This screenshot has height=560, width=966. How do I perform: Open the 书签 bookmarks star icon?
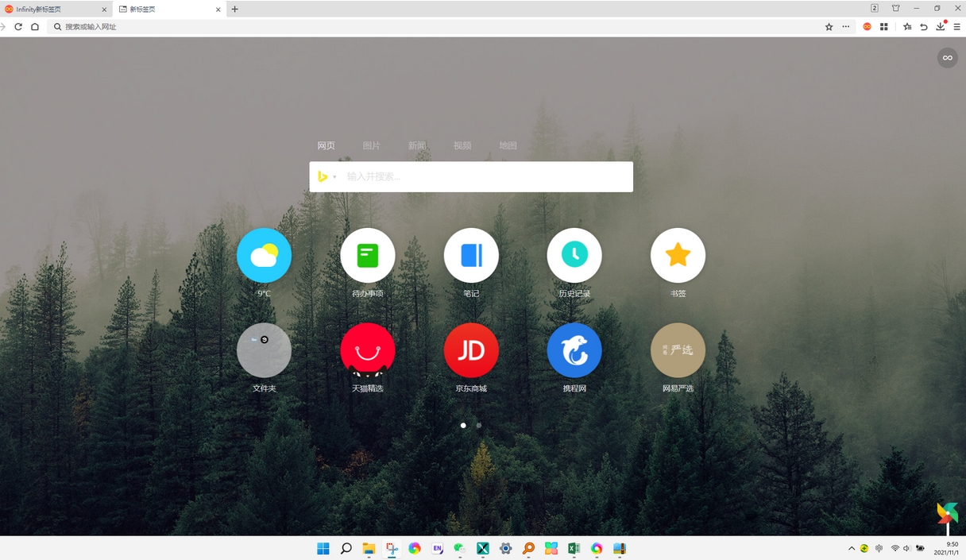tap(678, 255)
